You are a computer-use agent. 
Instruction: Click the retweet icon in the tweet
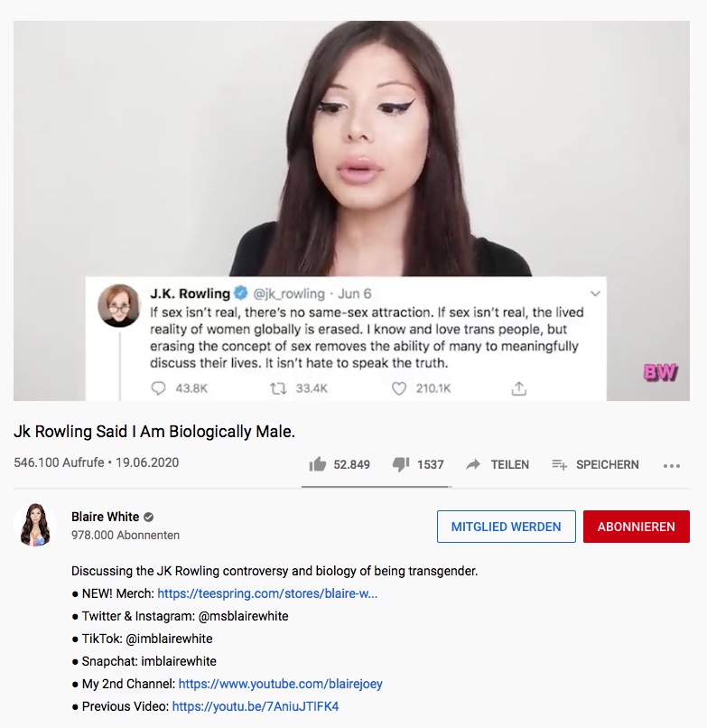(278, 388)
